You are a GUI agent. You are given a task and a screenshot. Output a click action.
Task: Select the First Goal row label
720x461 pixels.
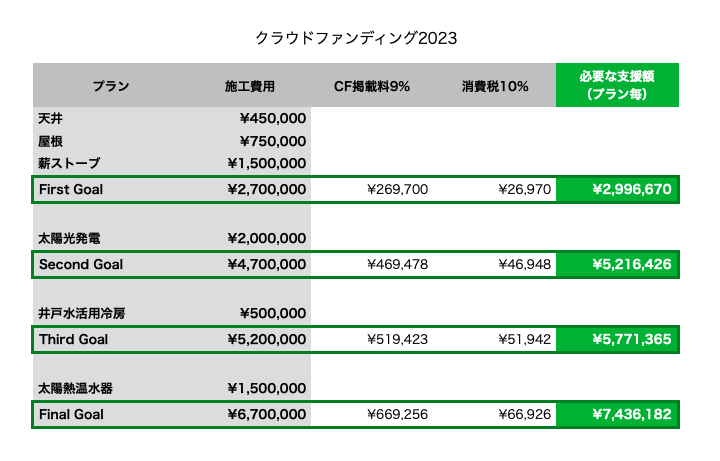(71, 189)
